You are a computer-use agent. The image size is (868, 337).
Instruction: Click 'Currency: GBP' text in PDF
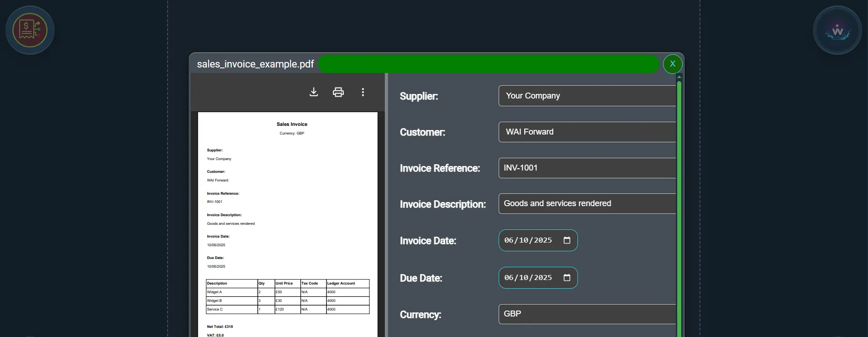[x=292, y=134]
